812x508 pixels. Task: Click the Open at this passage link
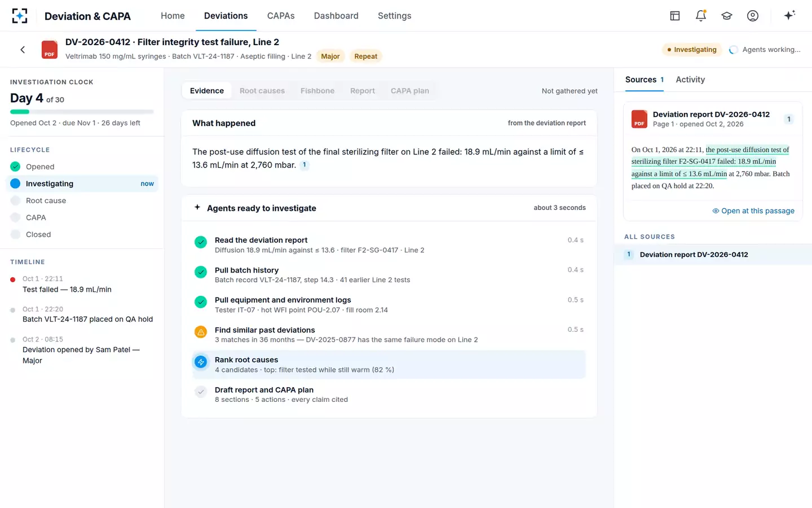753,211
